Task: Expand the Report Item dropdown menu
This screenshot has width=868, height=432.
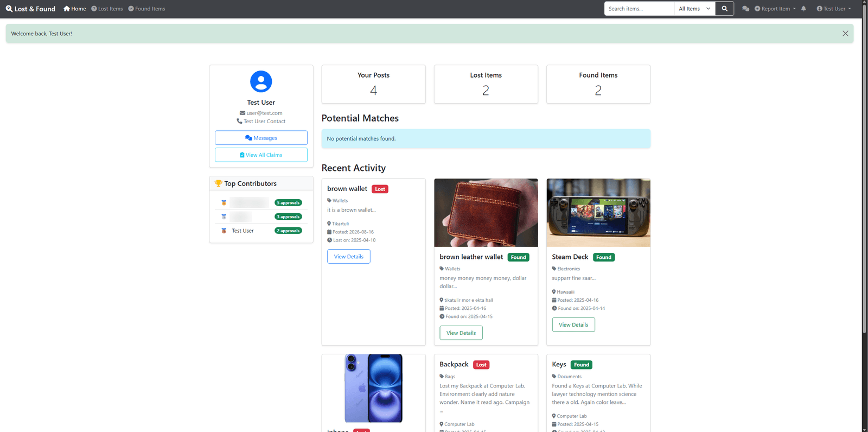Action: coord(775,9)
